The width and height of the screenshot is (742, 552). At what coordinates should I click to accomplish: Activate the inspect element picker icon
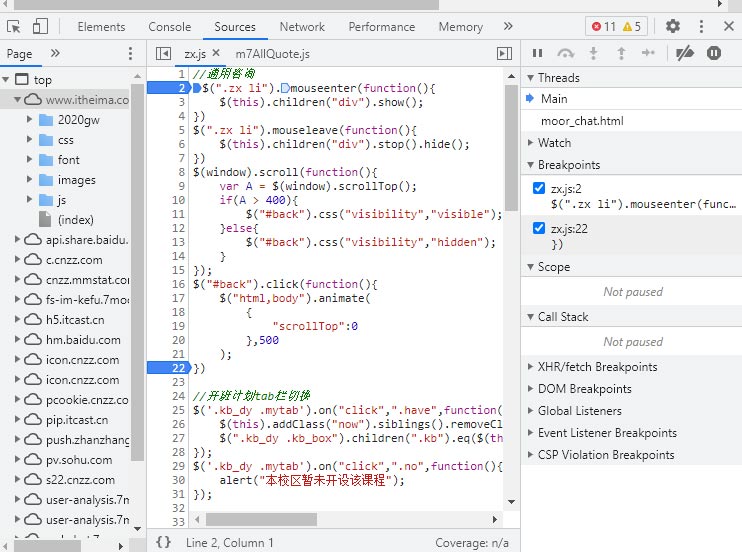click(x=14, y=27)
